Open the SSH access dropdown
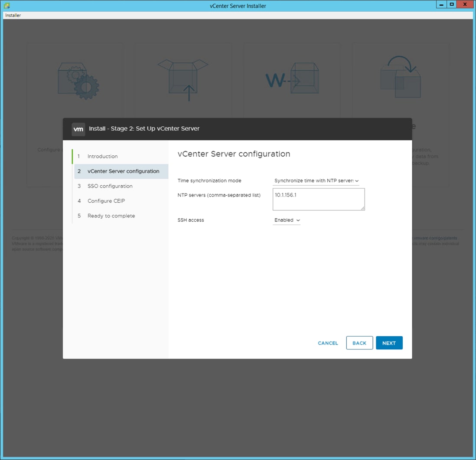The image size is (476, 460). pos(287,220)
